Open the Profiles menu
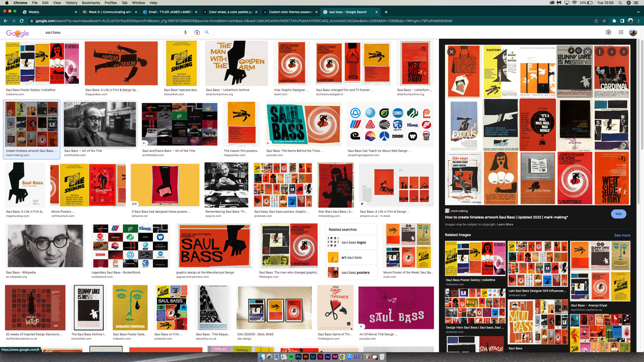644x362 pixels. pyautogui.click(x=111, y=2)
